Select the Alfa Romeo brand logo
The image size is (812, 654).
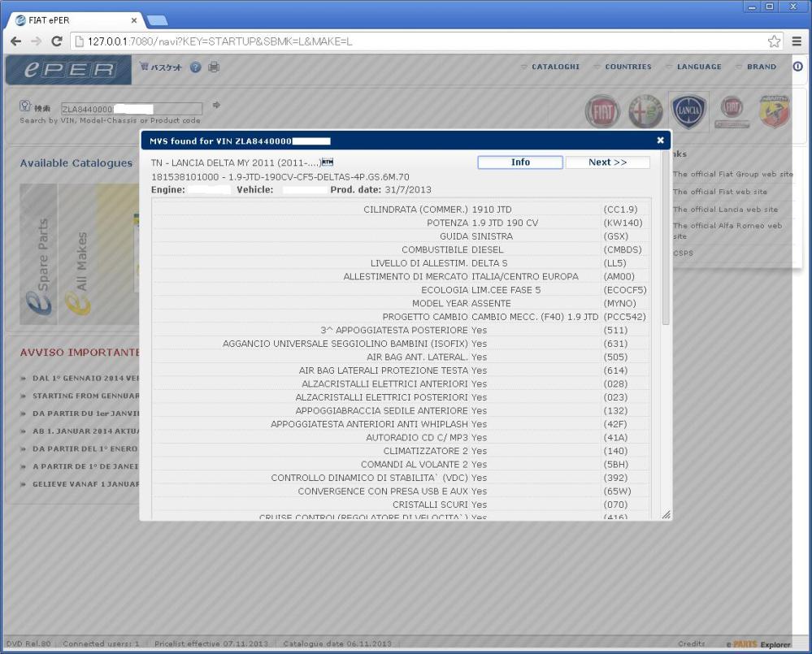pyautogui.click(x=645, y=110)
